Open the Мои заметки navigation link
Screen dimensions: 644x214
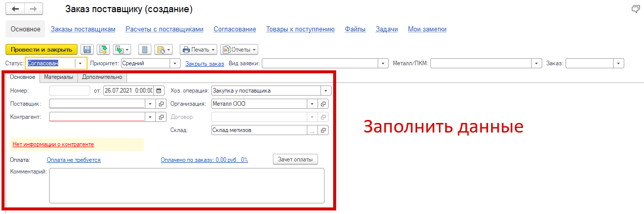(x=427, y=29)
